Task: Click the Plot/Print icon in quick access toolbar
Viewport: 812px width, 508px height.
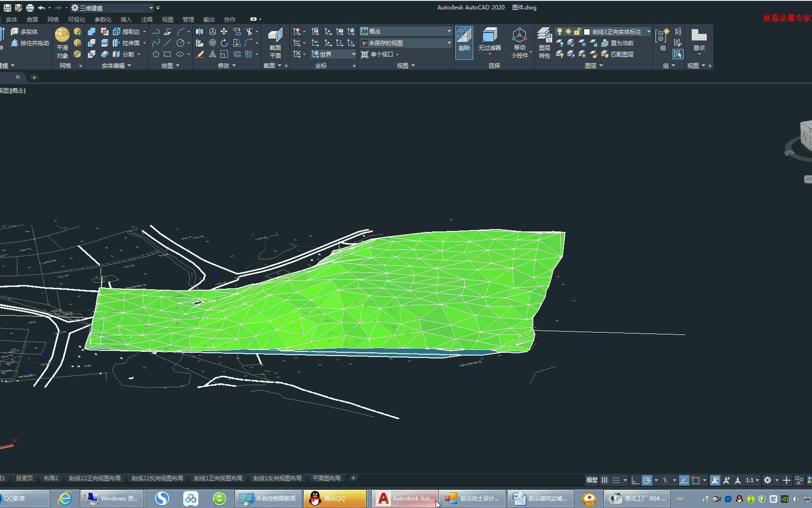Action: tap(30, 8)
